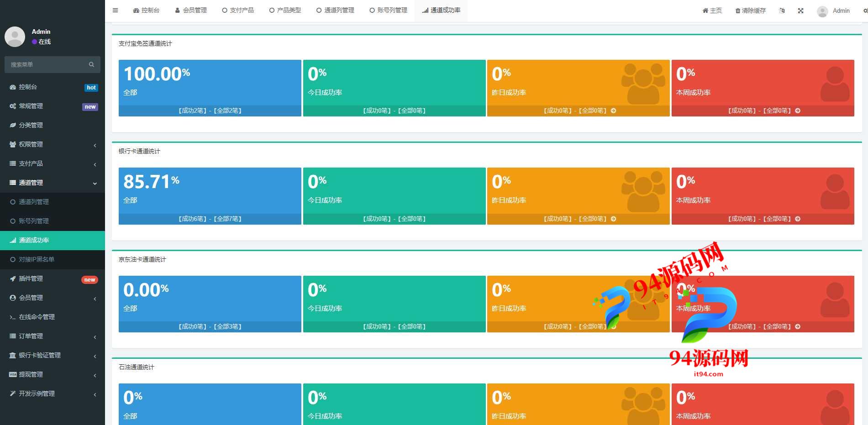The width and height of the screenshot is (868, 425).
Task: Expand the 开发示例管理 sidebar chevron
Action: 95,394
